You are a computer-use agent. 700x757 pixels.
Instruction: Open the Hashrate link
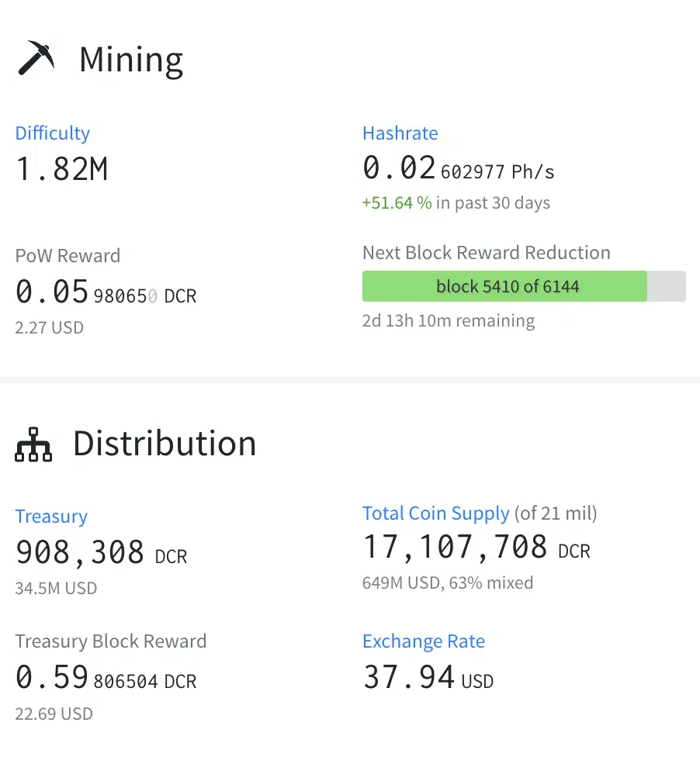[400, 133]
